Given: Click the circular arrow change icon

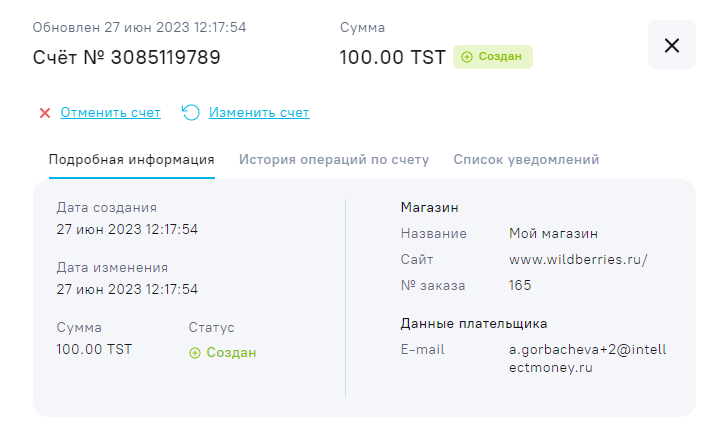Looking at the screenshot, I should [x=191, y=112].
